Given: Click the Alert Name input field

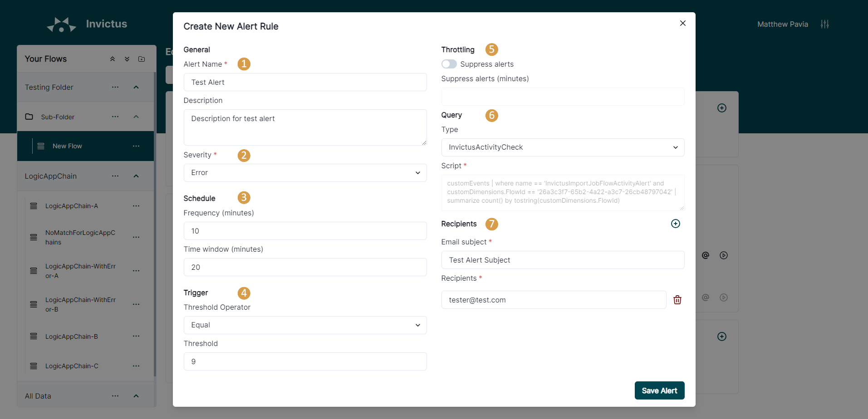Looking at the screenshot, I should click(x=305, y=82).
